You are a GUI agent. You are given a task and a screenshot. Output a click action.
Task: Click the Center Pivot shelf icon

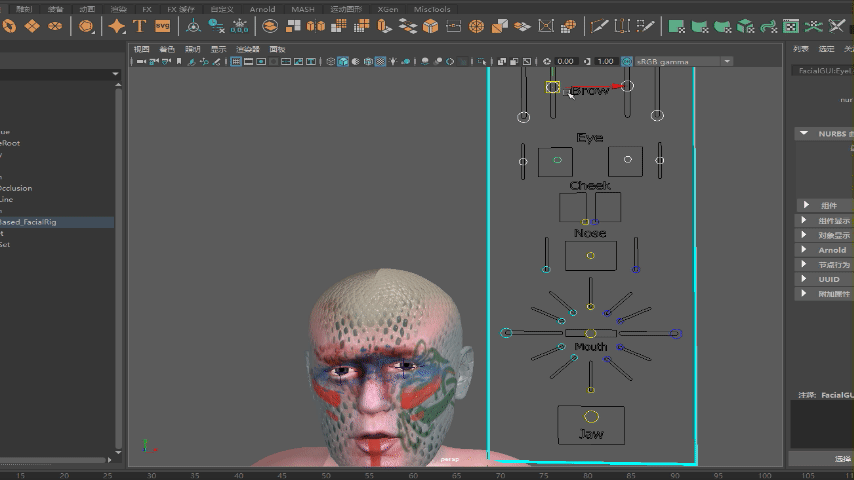tap(193, 26)
